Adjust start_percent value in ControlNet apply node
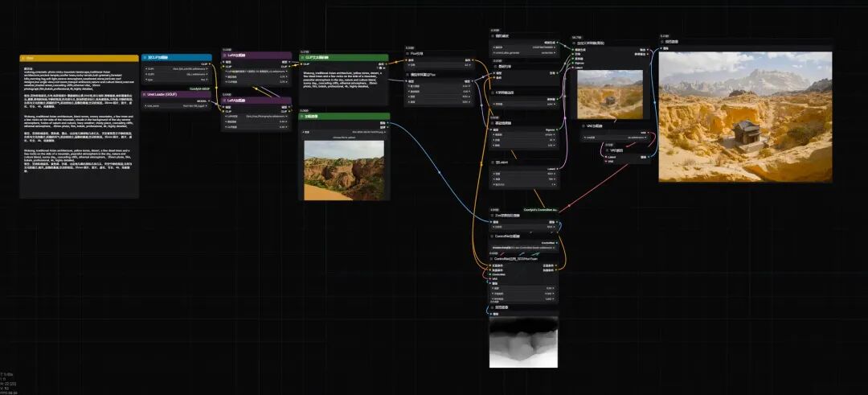 [524, 294]
